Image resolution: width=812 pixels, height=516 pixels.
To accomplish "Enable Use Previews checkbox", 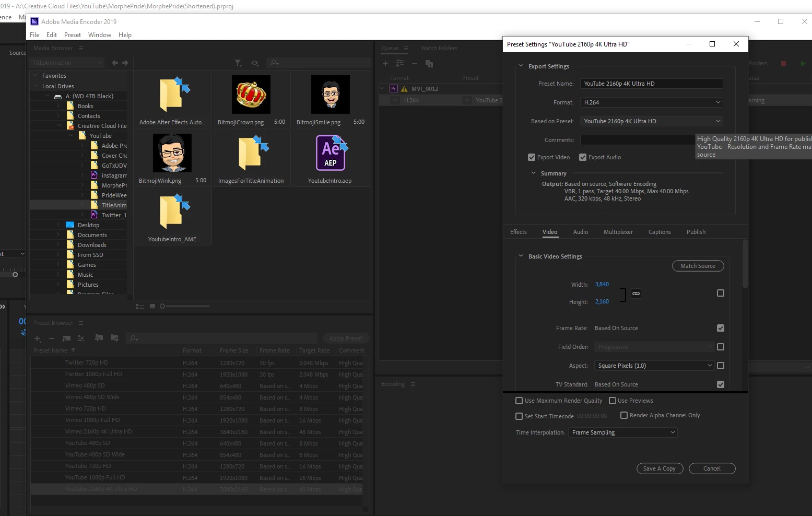I will pyautogui.click(x=613, y=401).
